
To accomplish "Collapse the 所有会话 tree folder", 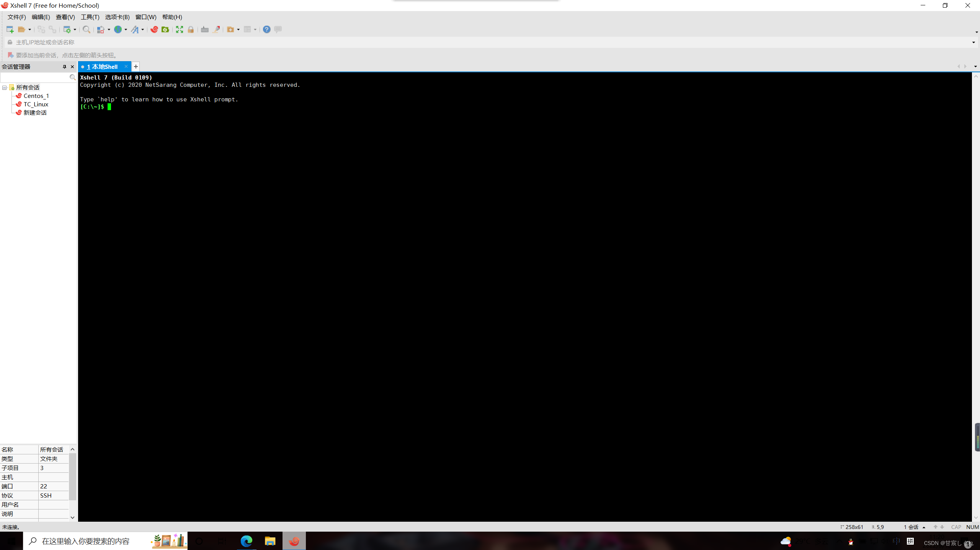I will [5, 88].
